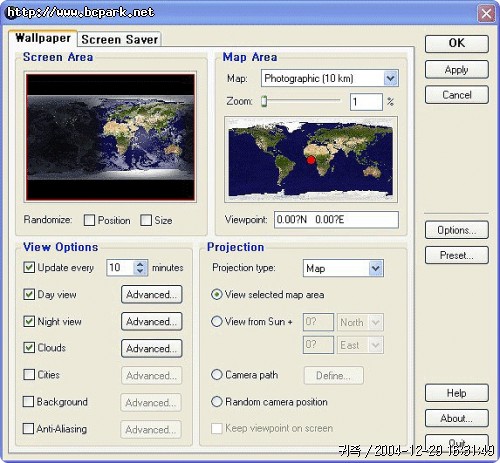Select Random camera position radio option
The width and height of the screenshot is (500, 463).
click(217, 402)
